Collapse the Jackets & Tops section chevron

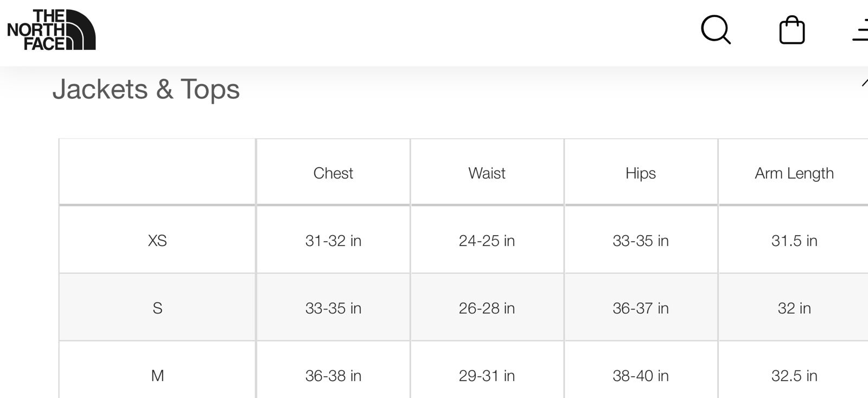[x=864, y=83]
